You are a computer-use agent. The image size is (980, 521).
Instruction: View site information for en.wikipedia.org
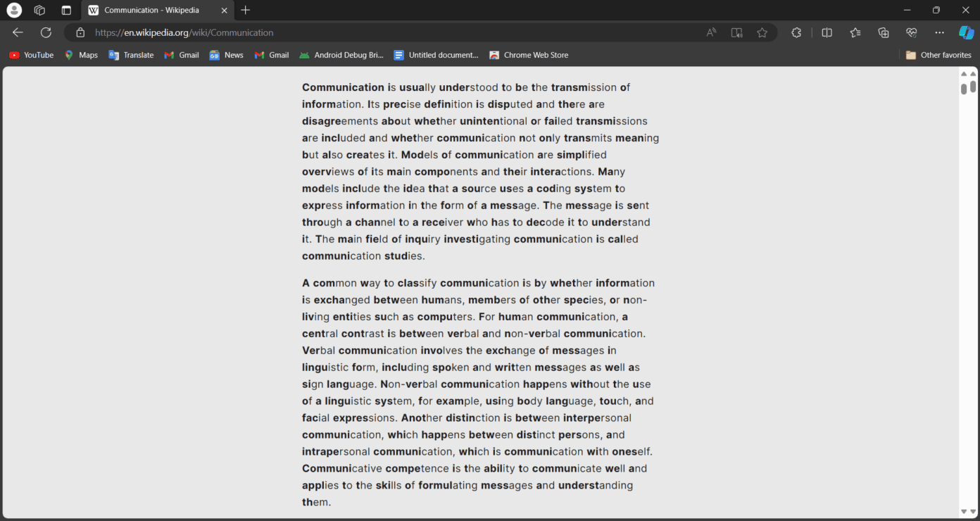pos(80,32)
